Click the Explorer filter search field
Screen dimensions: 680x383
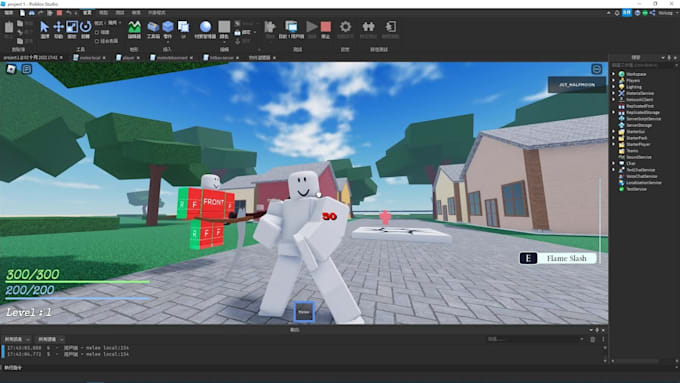pyautogui.click(x=644, y=65)
